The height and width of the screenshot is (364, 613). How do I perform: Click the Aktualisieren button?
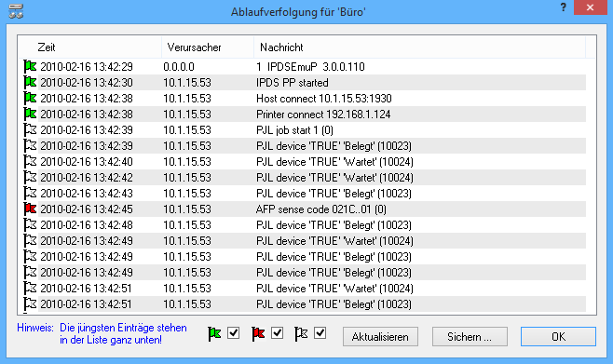(x=380, y=337)
